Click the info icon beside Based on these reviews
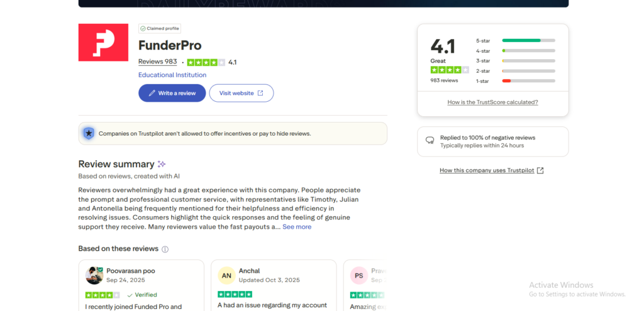644x311 pixels. [165, 249]
